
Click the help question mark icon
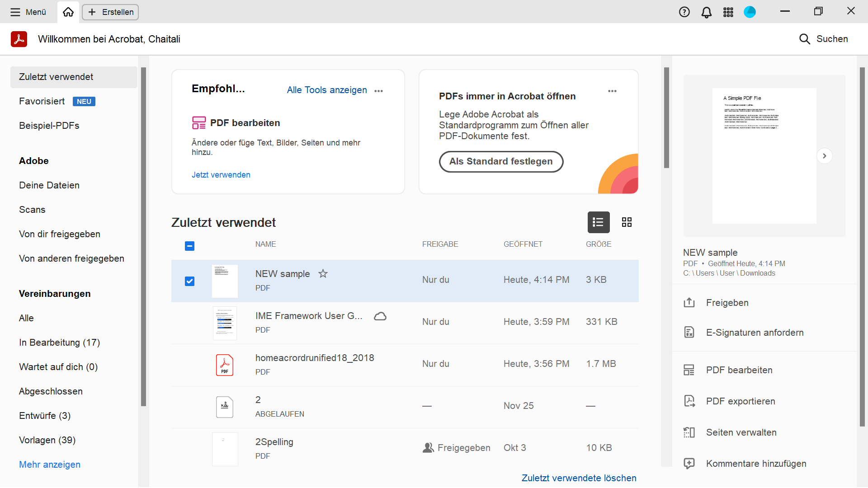point(684,12)
